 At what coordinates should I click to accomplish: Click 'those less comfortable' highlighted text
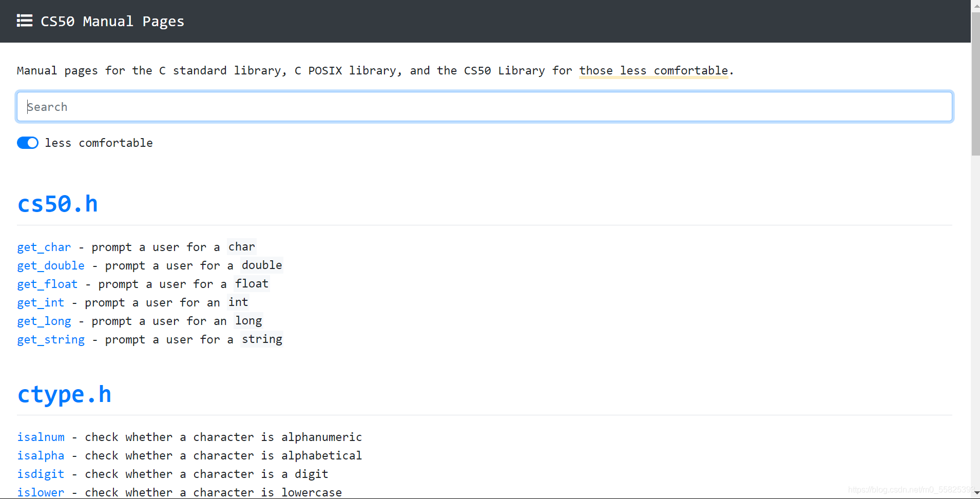tap(654, 70)
